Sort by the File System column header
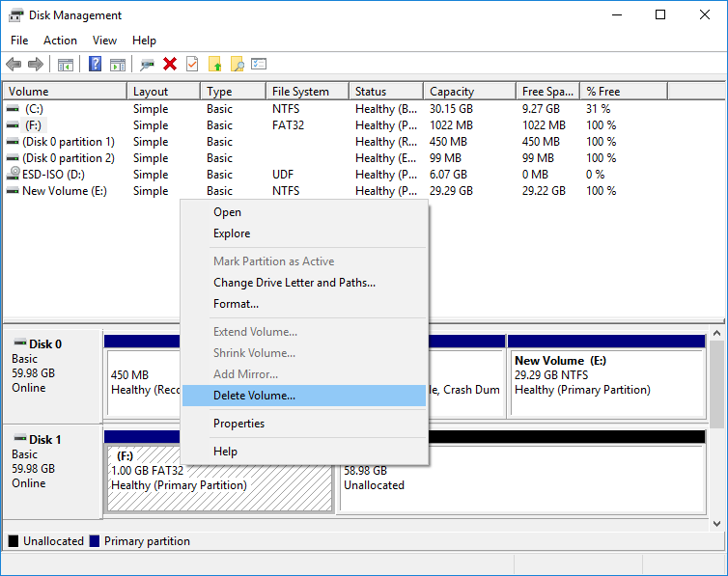 pyautogui.click(x=308, y=92)
